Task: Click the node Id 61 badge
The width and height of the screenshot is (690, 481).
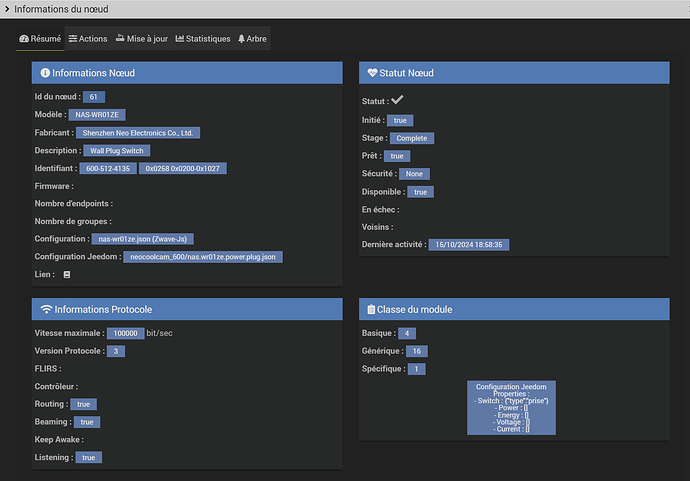Action: coord(94,97)
